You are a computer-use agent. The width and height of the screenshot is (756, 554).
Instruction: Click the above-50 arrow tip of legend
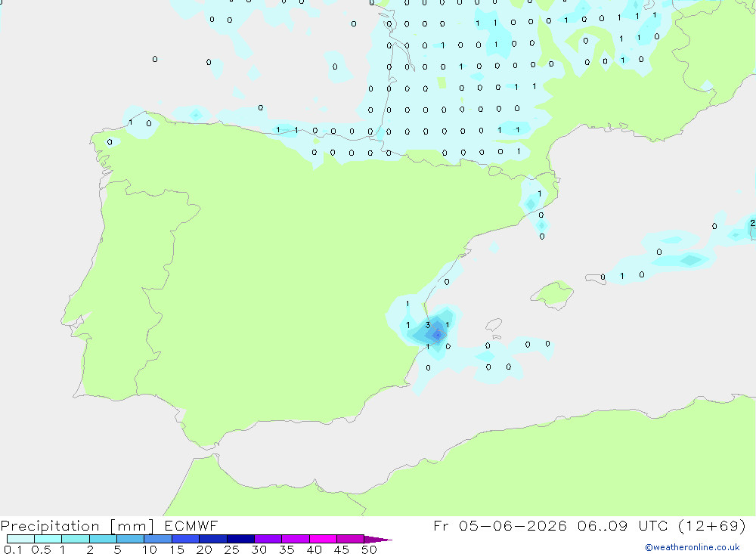pyautogui.click(x=378, y=540)
